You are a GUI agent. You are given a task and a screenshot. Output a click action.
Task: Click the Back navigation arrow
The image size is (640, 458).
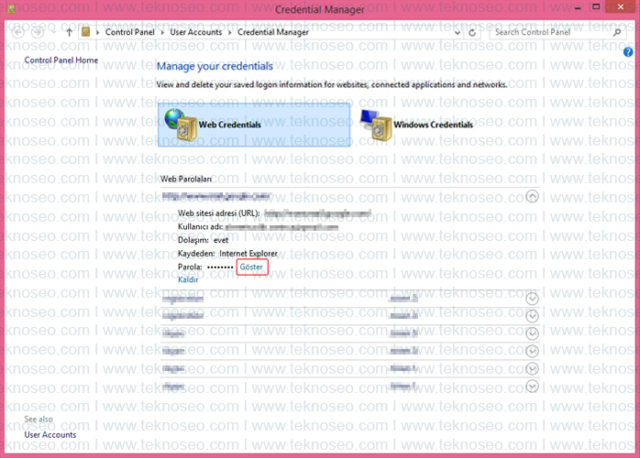(18, 32)
